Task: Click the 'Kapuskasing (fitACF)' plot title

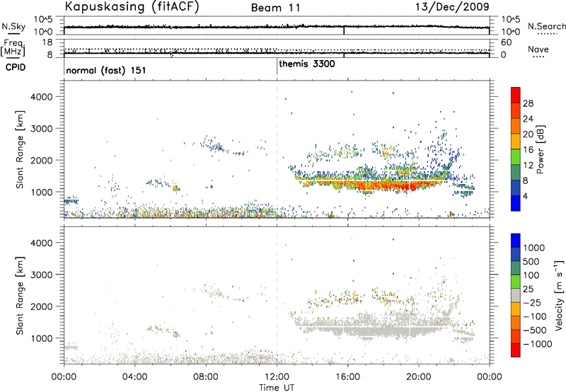Action: 132,7
